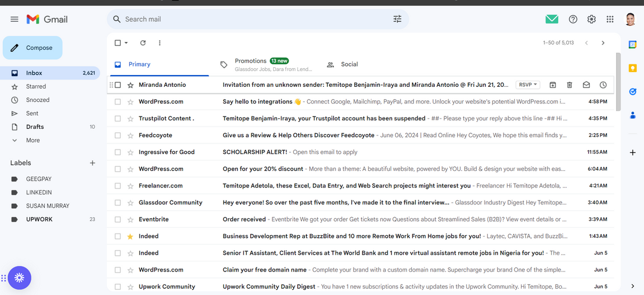Image resolution: width=644 pixels, height=295 pixels.
Task: Open the Drafts folder
Action: (x=50, y=127)
